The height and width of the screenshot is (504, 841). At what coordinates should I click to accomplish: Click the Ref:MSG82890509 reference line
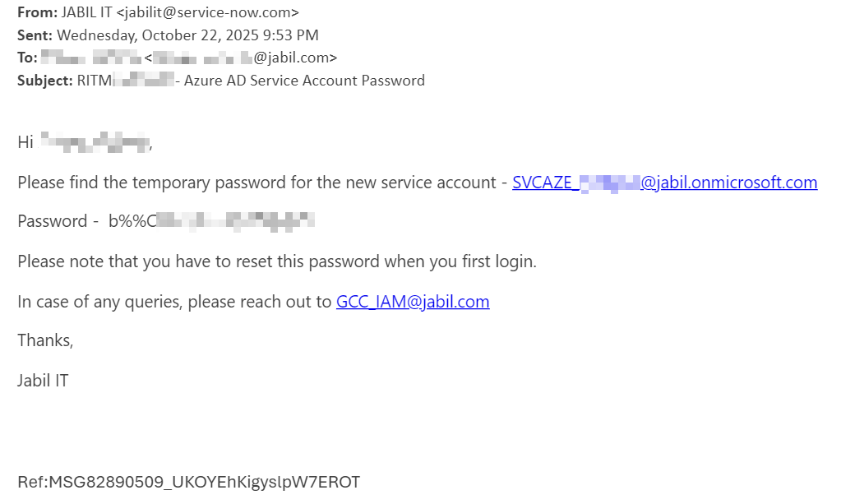(188, 482)
